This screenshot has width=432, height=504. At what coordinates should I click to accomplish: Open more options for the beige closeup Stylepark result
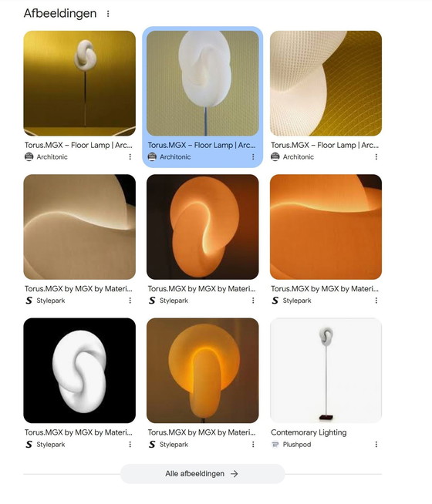(x=130, y=301)
